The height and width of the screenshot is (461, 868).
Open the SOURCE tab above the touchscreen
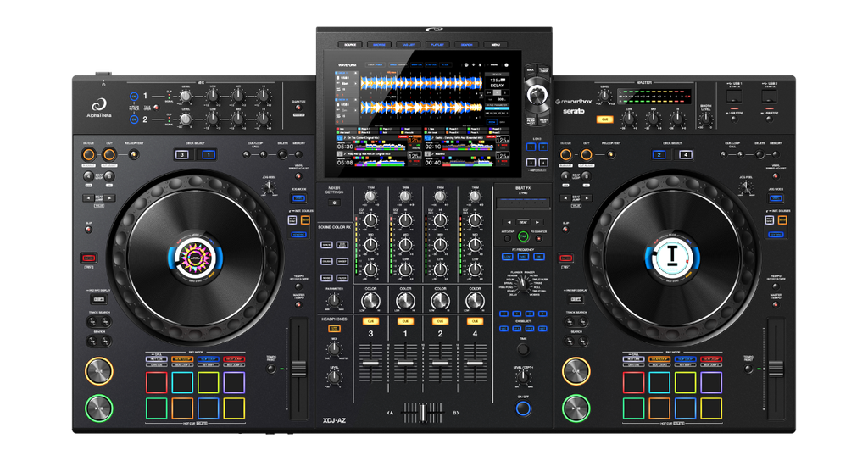[x=350, y=44]
